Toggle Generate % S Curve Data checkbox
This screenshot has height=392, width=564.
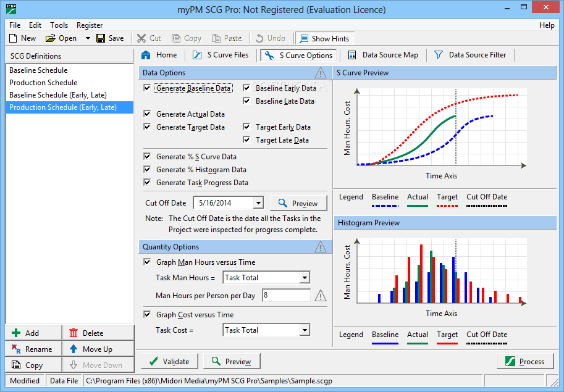pyautogui.click(x=147, y=156)
